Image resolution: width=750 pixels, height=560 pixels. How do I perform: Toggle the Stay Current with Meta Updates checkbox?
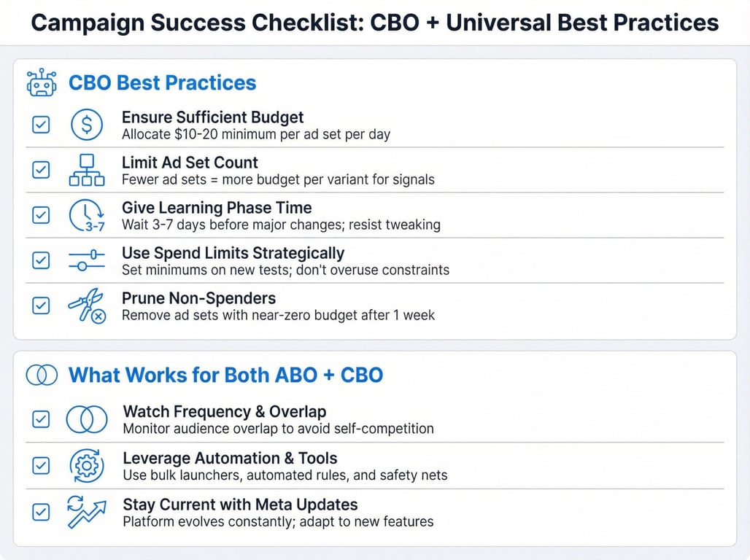(41, 512)
